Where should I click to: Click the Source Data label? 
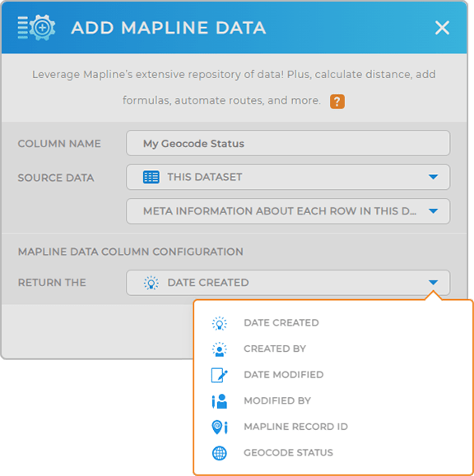[56, 178]
